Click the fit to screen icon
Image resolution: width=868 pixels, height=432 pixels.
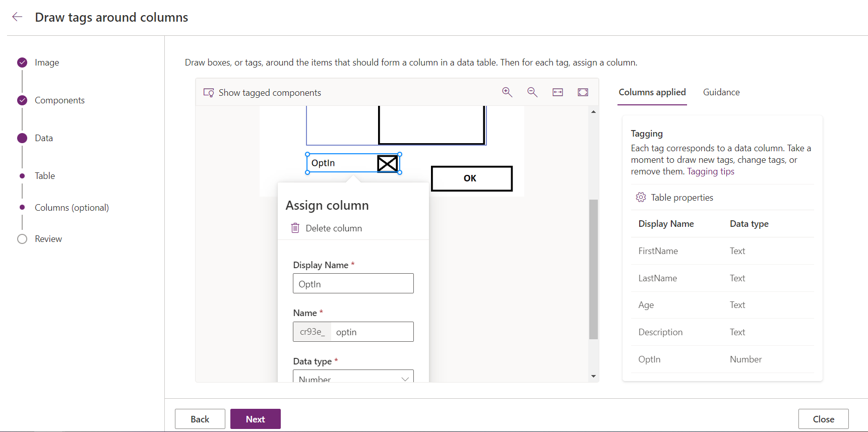click(583, 92)
